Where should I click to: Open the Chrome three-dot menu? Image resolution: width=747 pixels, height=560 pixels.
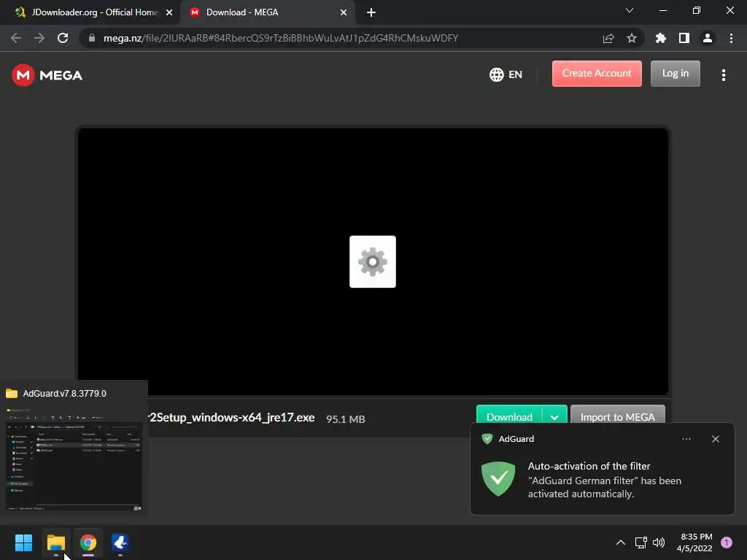(x=731, y=38)
